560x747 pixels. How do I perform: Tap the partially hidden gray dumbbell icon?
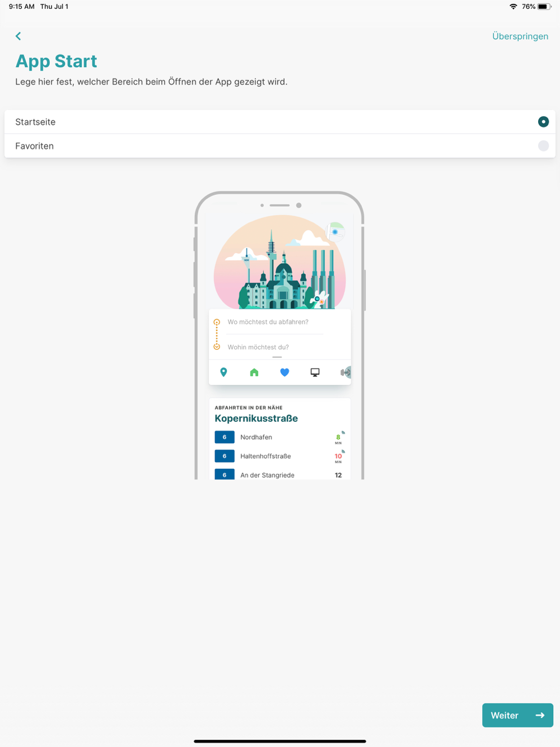coord(345,372)
